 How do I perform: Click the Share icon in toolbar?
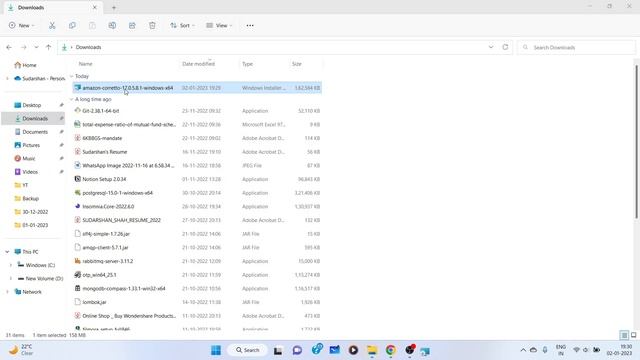(132, 25)
